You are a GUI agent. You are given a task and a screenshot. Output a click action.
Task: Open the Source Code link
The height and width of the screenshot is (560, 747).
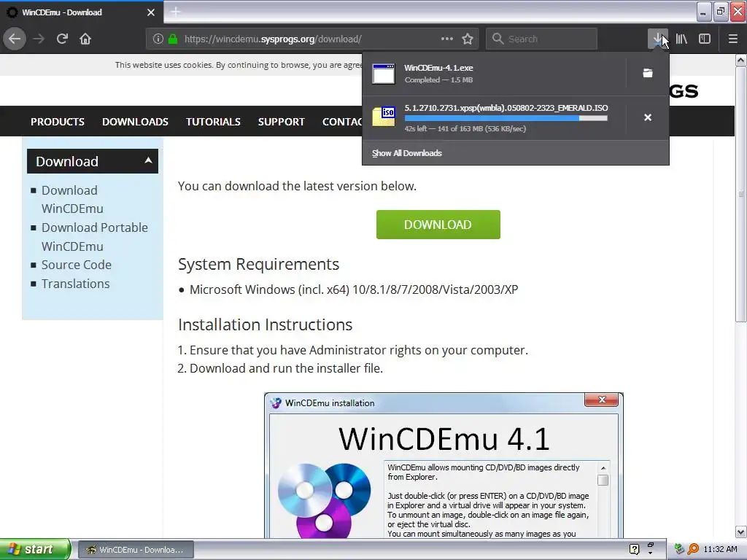coord(76,265)
